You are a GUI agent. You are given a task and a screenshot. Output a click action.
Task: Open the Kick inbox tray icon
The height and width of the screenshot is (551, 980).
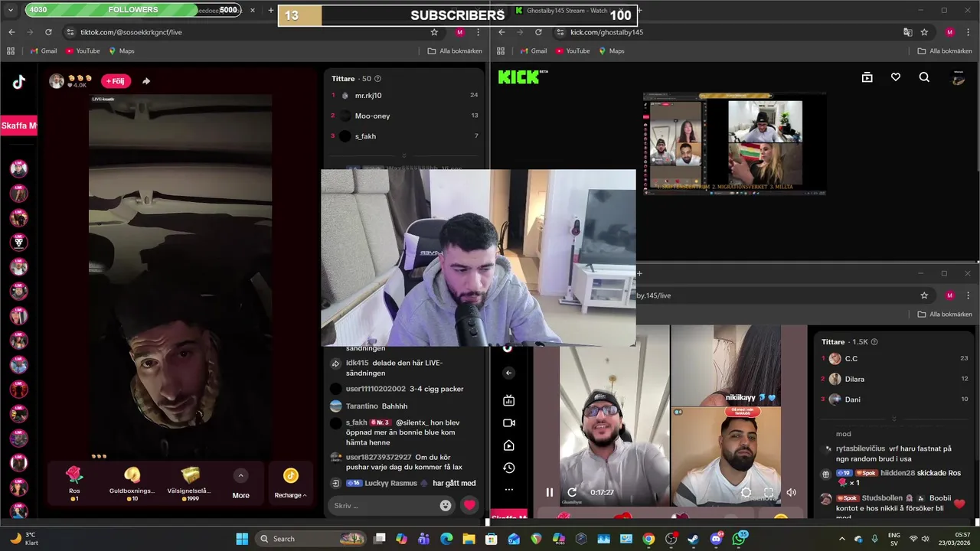click(x=867, y=77)
